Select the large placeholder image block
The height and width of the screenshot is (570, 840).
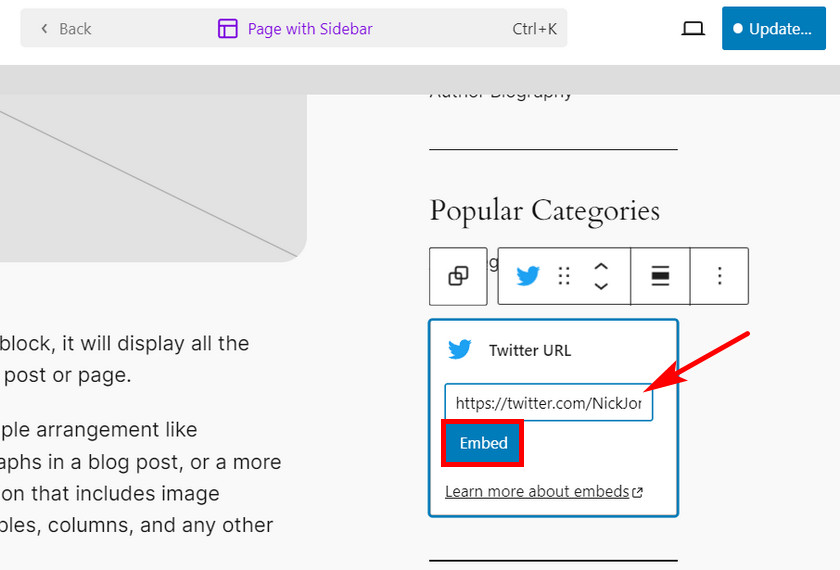[153, 178]
